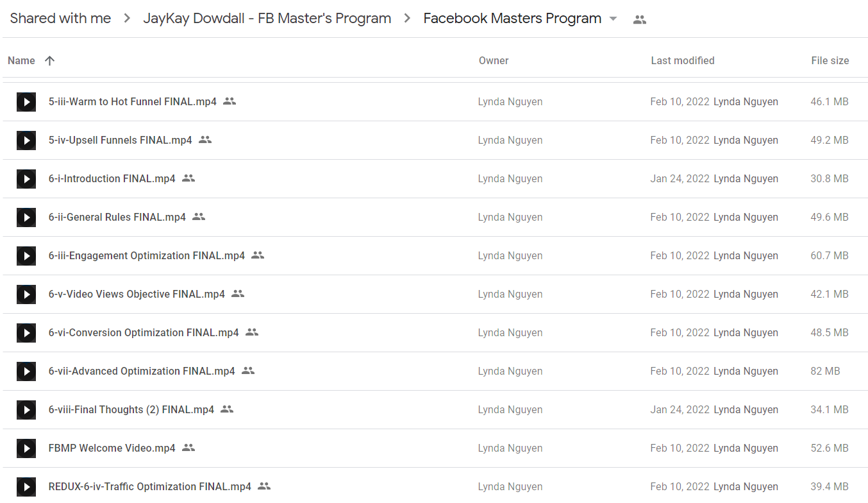Click 30.8 MB file size value
This screenshot has width=868, height=503.
tap(830, 178)
